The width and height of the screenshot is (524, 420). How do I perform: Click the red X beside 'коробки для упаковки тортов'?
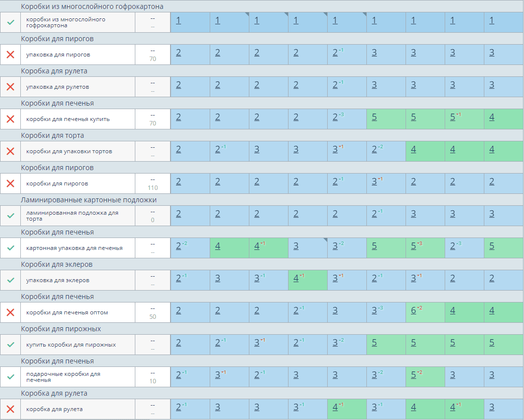(x=10, y=151)
